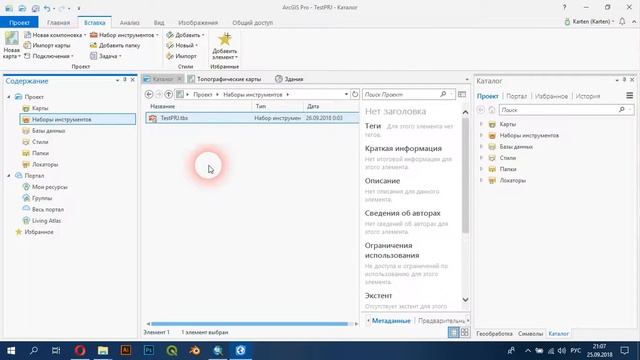Open the Help question mark

[x=564, y=7]
